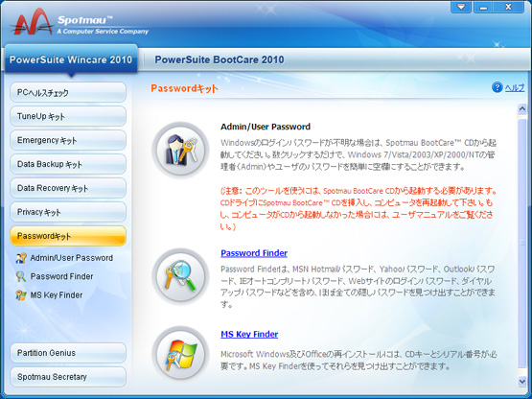This screenshot has width=532, height=399.
Task: Open the Password Finder hyperlink
Action: click(x=254, y=253)
